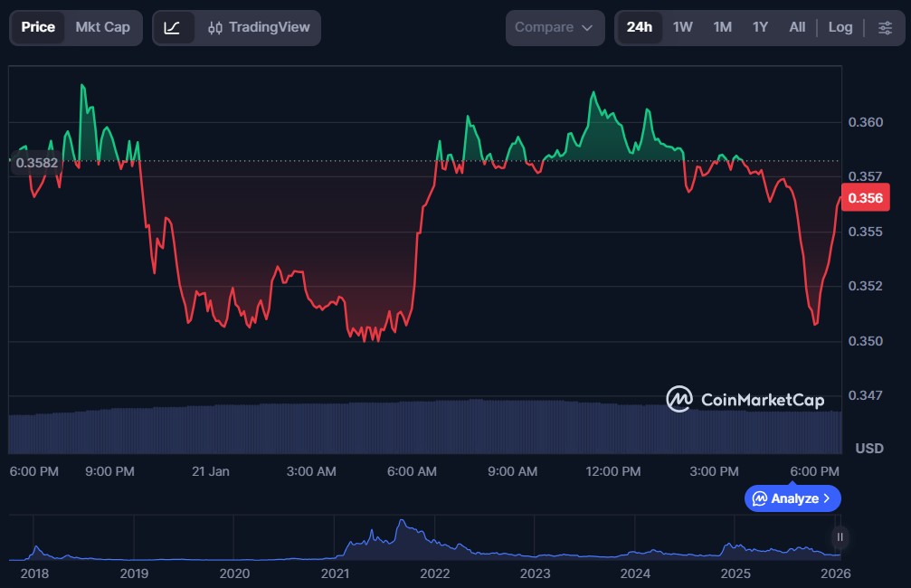The width and height of the screenshot is (911, 588).
Task: Toggle to Price view
Action: [x=38, y=27]
